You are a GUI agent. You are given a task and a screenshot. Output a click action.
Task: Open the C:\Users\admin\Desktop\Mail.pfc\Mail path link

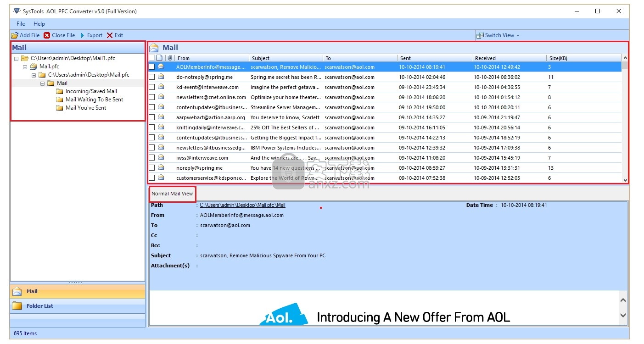pyautogui.click(x=242, y=205)
